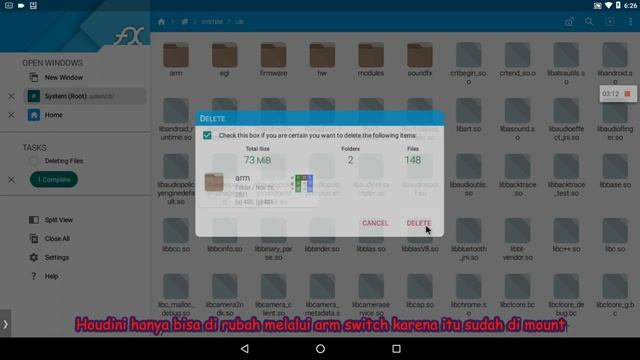Go to Home in the breadcrumb bar
This screenshot has height=360, width=640.
[x=161, y=22]
